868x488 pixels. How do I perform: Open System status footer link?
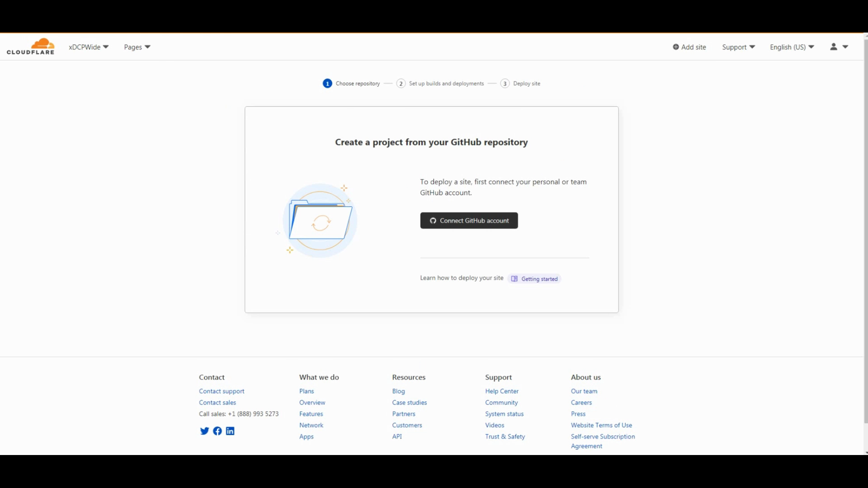coord(504,414)
